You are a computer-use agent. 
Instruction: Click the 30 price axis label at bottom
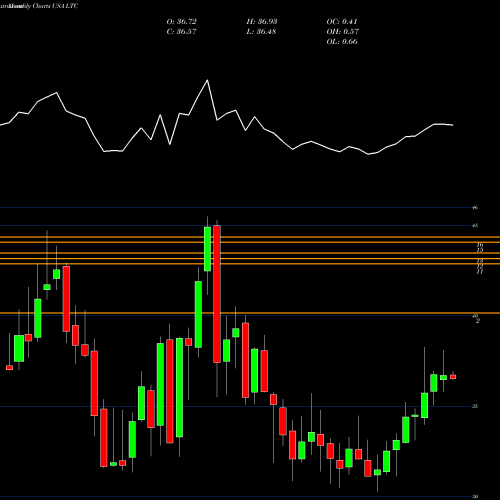coord(475,497)
